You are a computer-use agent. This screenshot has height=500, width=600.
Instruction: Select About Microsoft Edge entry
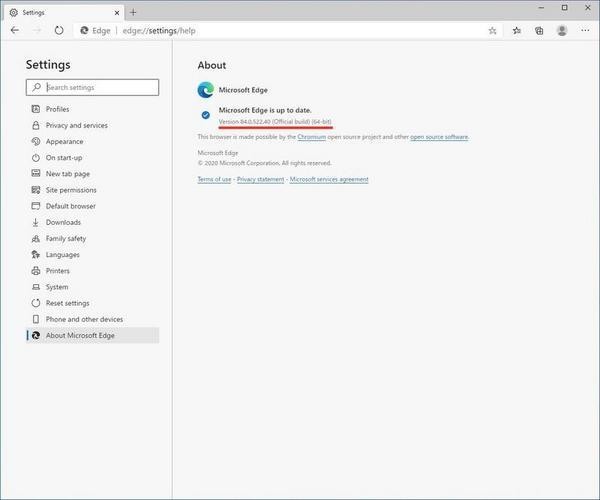coord(92,335)
